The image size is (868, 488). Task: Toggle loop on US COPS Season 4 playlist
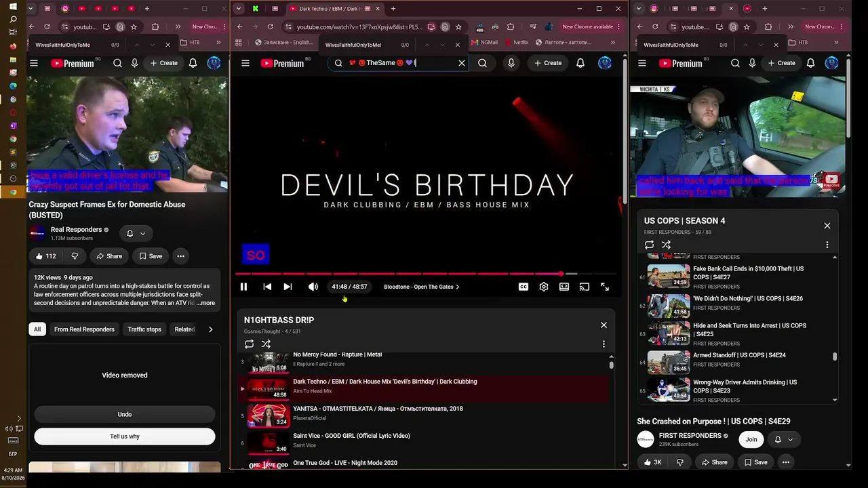coord(649,245)
